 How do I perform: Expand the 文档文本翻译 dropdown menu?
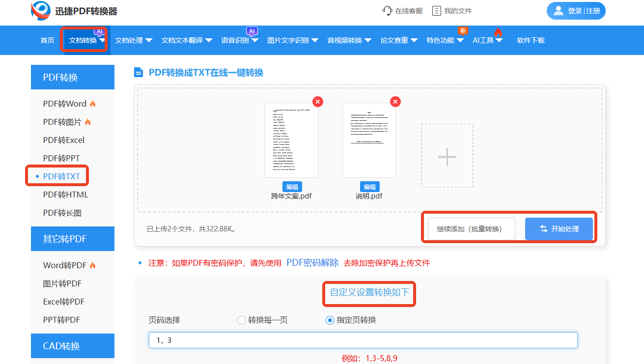click(209, 40)
